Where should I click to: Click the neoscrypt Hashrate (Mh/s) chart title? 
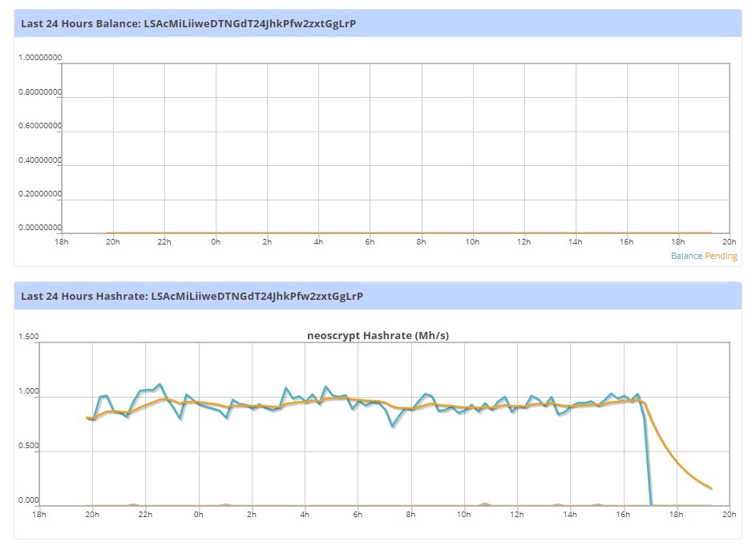pyautogui.click(x=378, y=336)
